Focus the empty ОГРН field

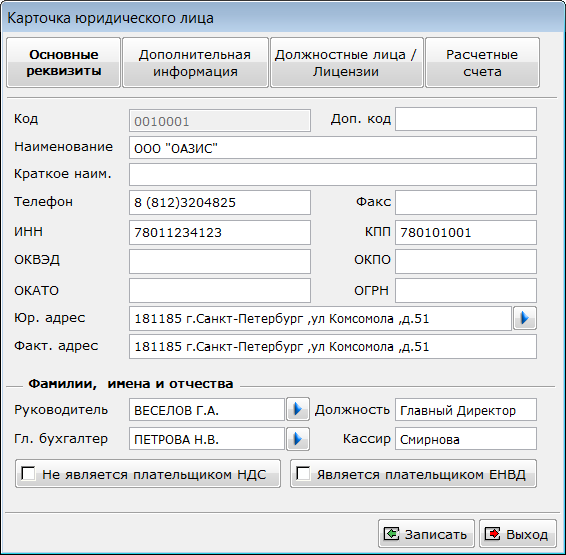pyautogui.click(x=466, y=290)
